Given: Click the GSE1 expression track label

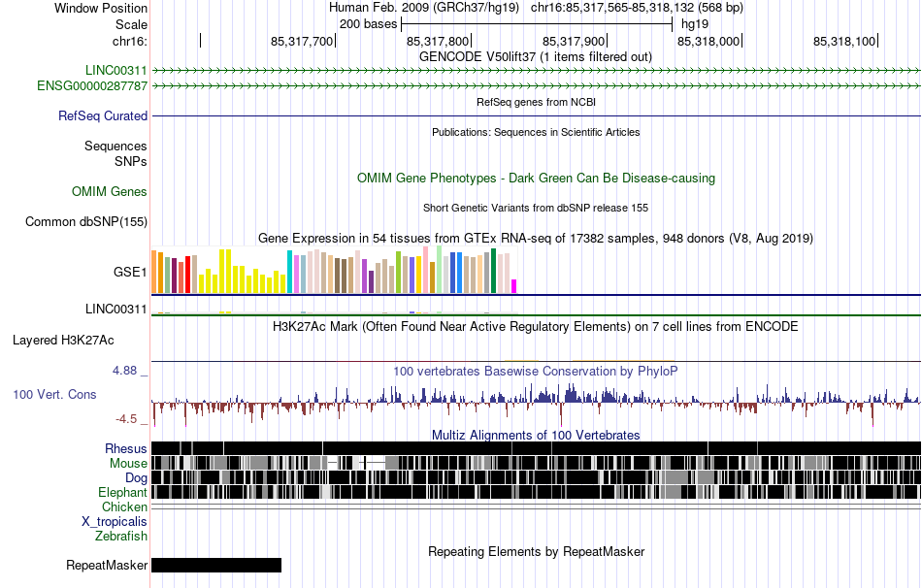Looking at the screenshot, I should 130,272.
